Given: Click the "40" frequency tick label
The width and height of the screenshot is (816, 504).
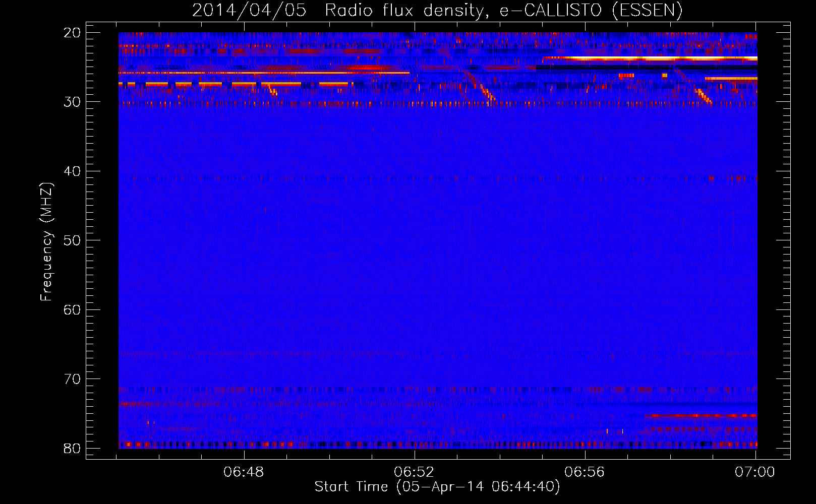Looking at the screenshot, I should pos(72,171).
